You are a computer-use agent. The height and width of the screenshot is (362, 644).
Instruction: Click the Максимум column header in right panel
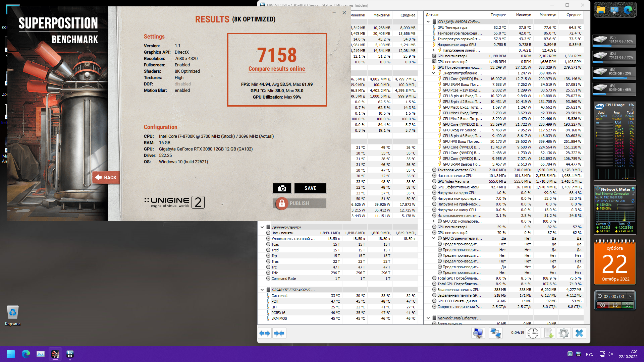coord(548,15)
